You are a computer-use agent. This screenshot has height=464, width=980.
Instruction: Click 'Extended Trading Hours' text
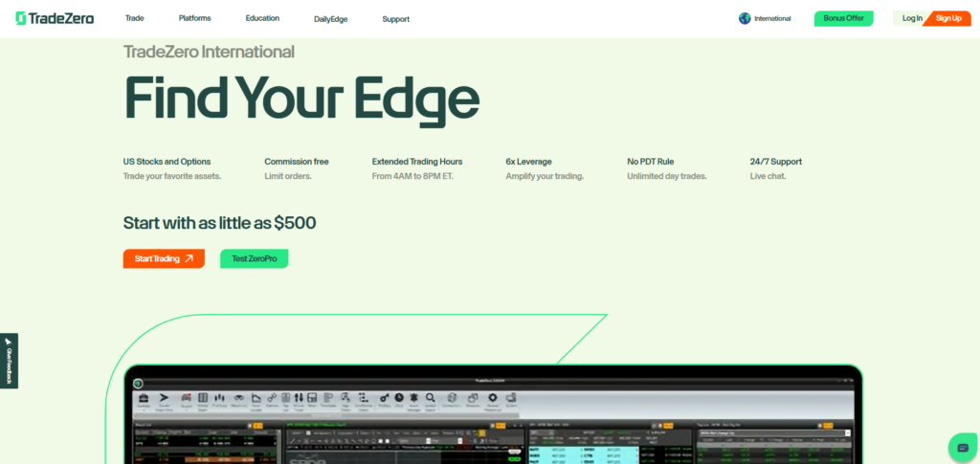click(417, 162)
